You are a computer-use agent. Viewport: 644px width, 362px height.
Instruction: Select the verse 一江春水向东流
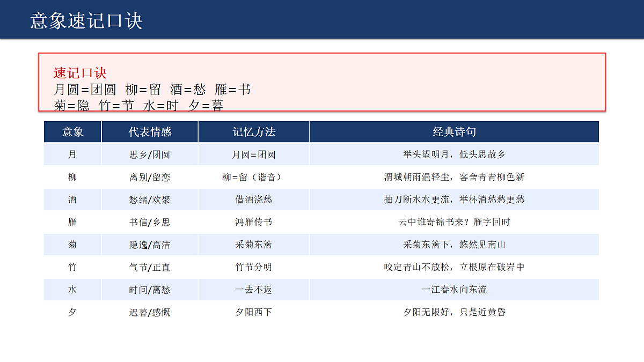(454, 290)
